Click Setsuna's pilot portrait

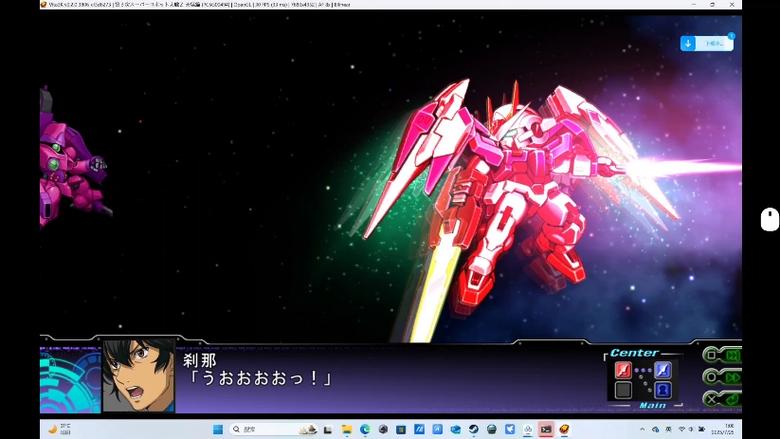[139, 375]
